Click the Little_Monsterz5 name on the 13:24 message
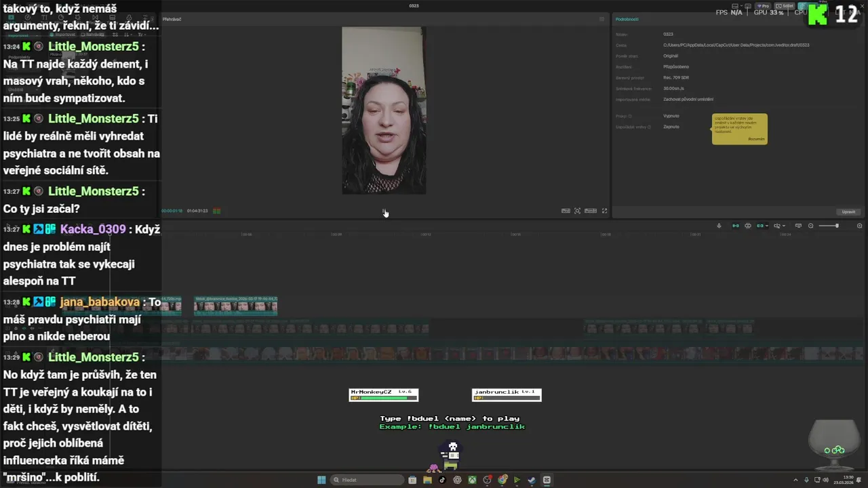This screenshot has width=868, height=488. coord(94,47)
